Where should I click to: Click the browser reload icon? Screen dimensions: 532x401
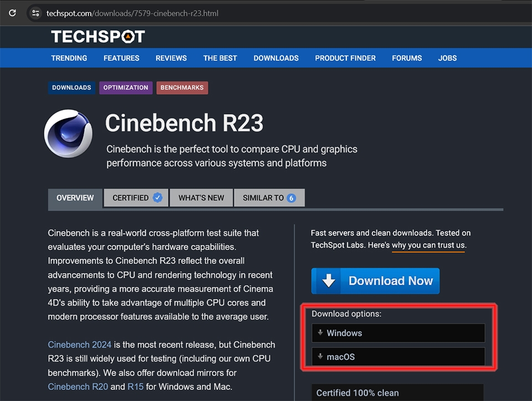click(12, 12)
